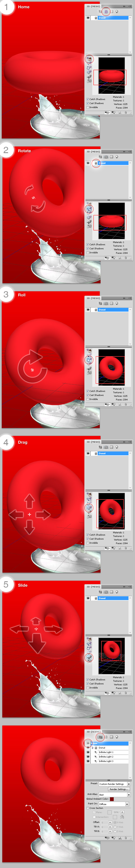Click the mesh Roll tool icon in Home step panel
Viewport: 135px width, 868px height.
click(x=89, y=67)
